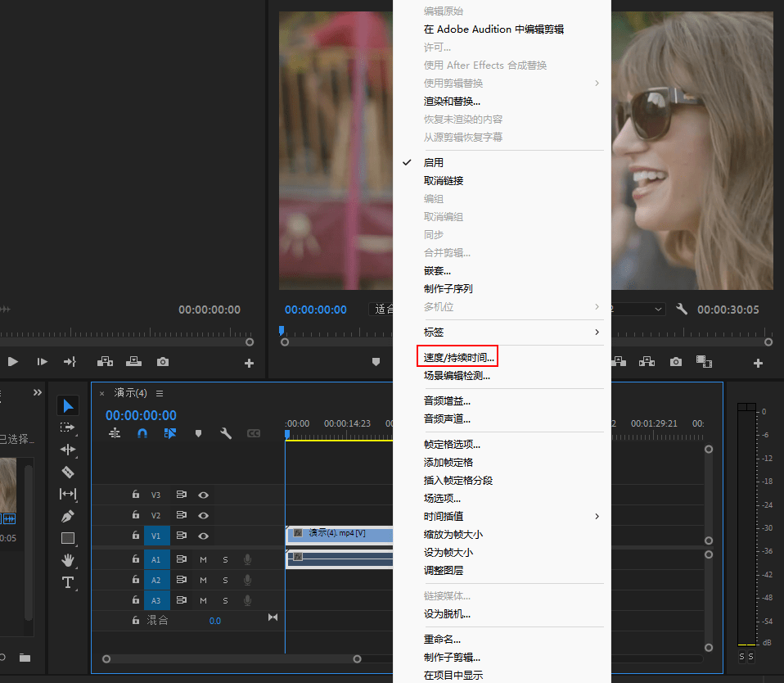Toggle Linked Selection in timeline
The width and height of the screenshot is (784, 683).
[170, 433]
